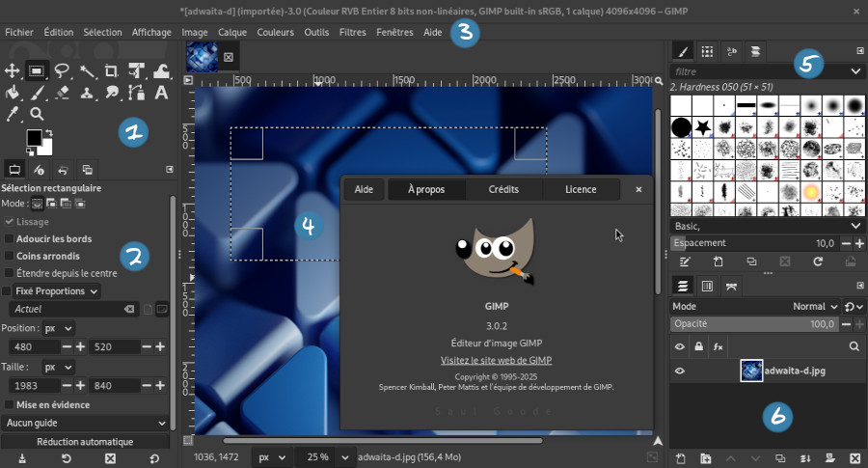Screen dimensions: 868x468
Task: Set selection mode to Add
Action: (x=51, y=204)
